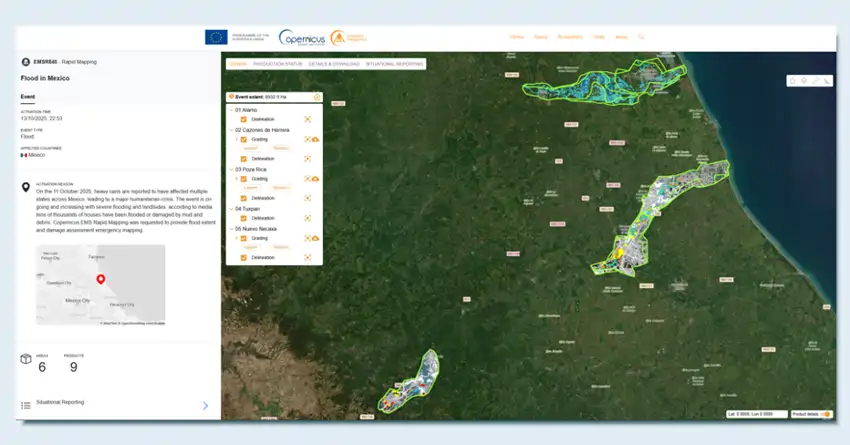
Task: Expand the 05 Nuevo Necaxa Grading sublayers
Action: click(x=236, y=238)
